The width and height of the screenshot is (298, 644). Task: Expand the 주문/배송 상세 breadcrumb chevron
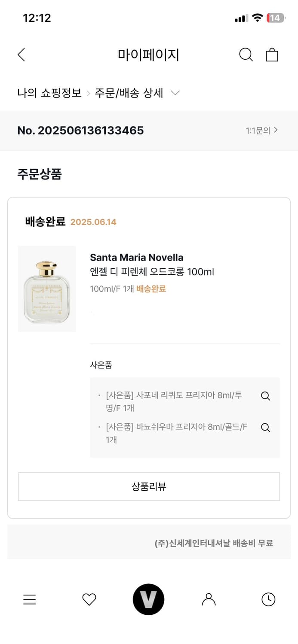[175, 92]
